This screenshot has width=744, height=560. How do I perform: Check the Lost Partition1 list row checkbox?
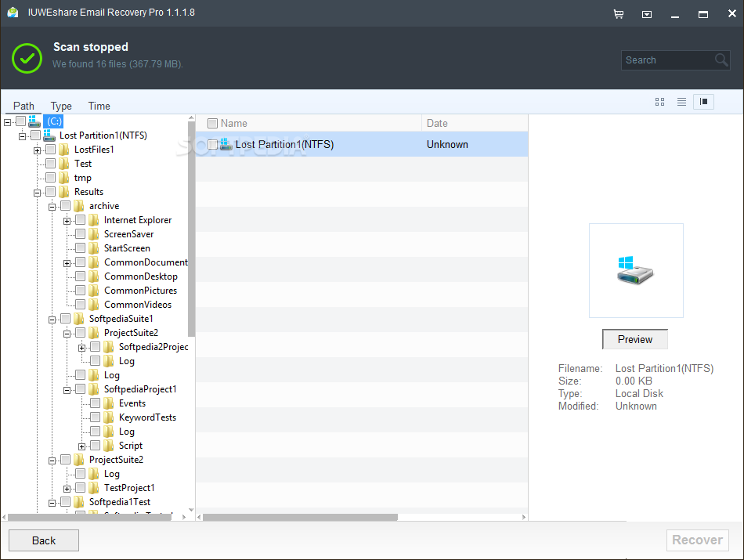click(x=212, y=144)
